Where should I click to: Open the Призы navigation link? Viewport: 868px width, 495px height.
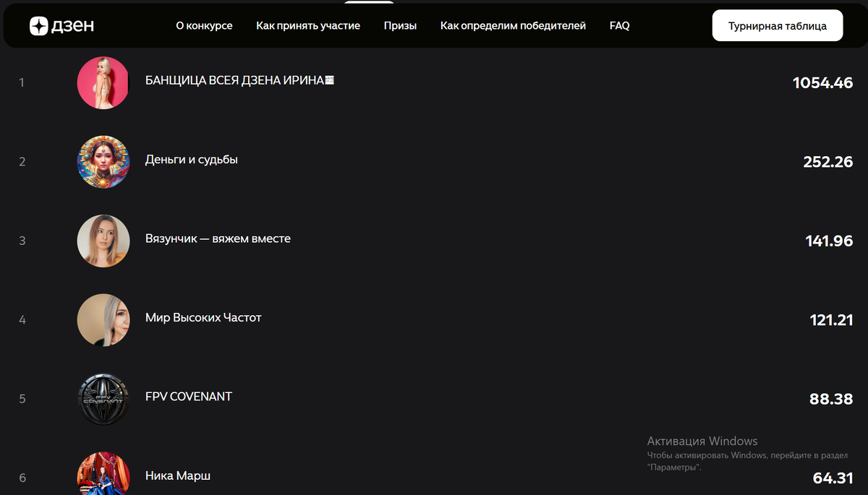pos(400,25)
